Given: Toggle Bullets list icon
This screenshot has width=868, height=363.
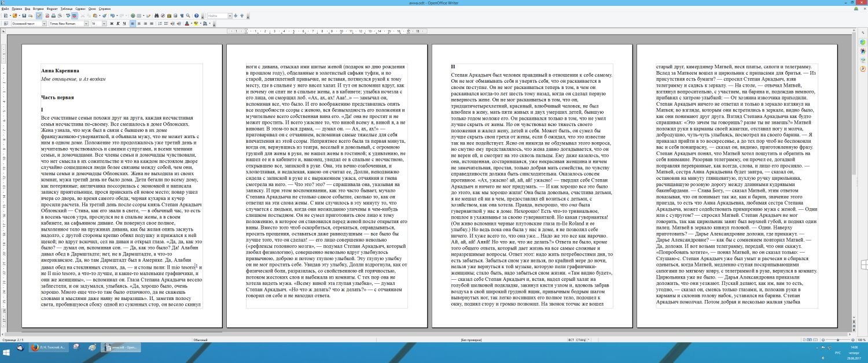Looking at the screenshot, I should click(166, 24).
